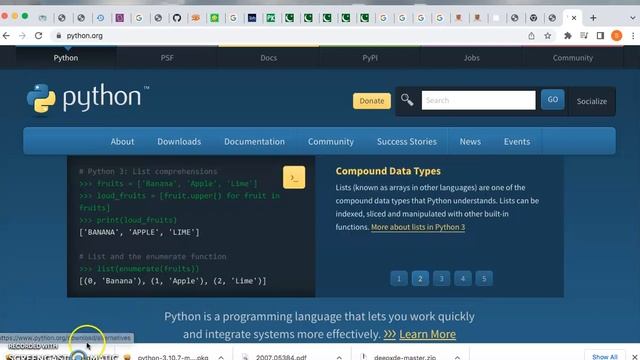Viewport: 640px width, 360px height.
Task: Expand options for 2007.05384.pdf download
Action: tap(339, 357)
